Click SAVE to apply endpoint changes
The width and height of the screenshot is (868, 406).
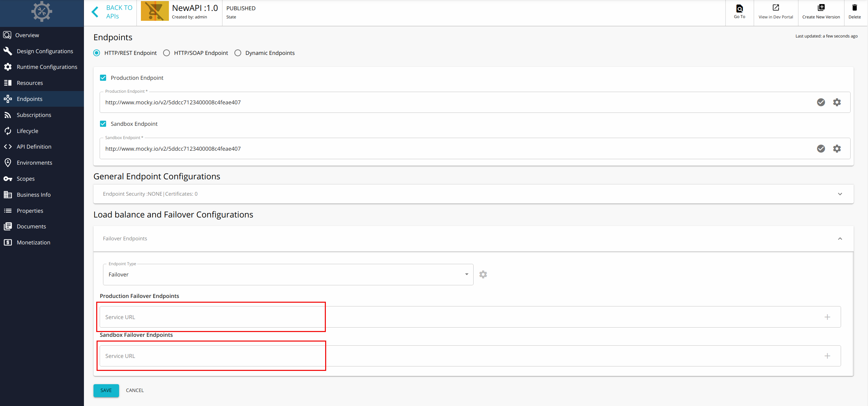pyautogui.click(x=106, y=390)
